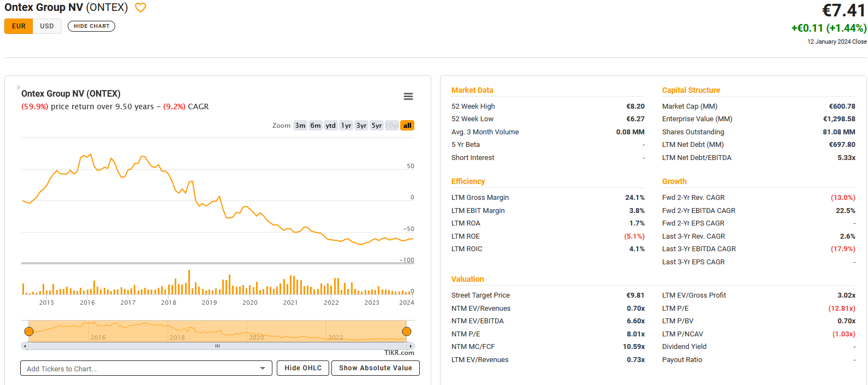Click the left range navigator handle

pos(29,331)
